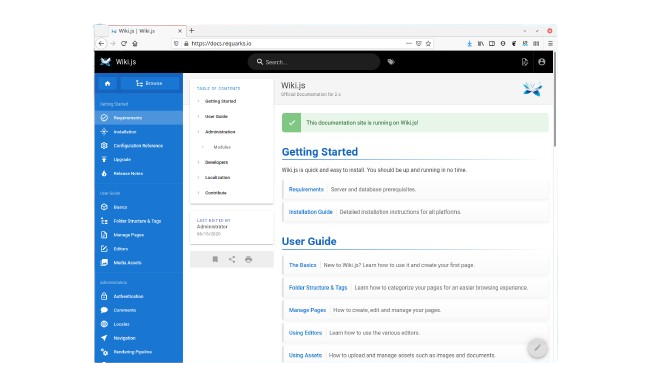Open the Folder Structure & Tags link
The image size is (666, 375).
[318, 288]
